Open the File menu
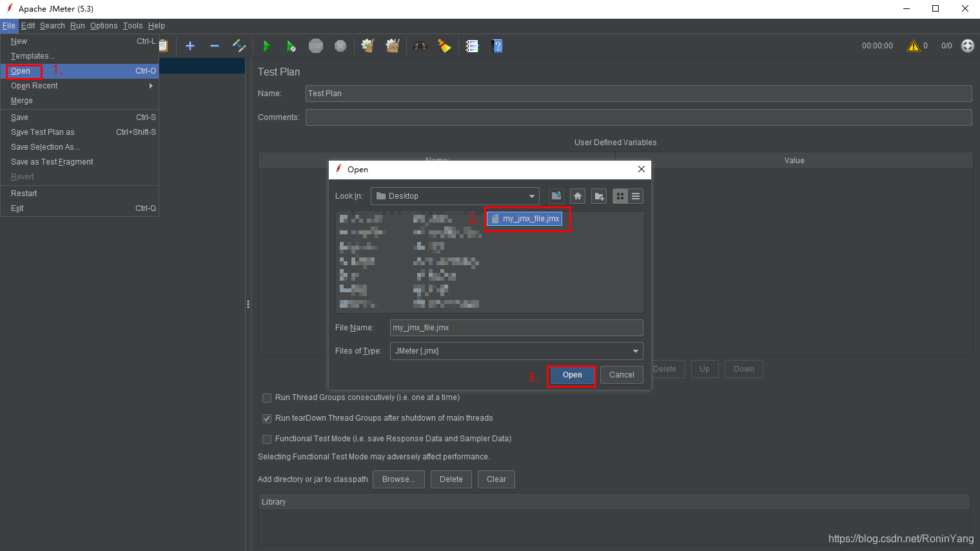 9,26
